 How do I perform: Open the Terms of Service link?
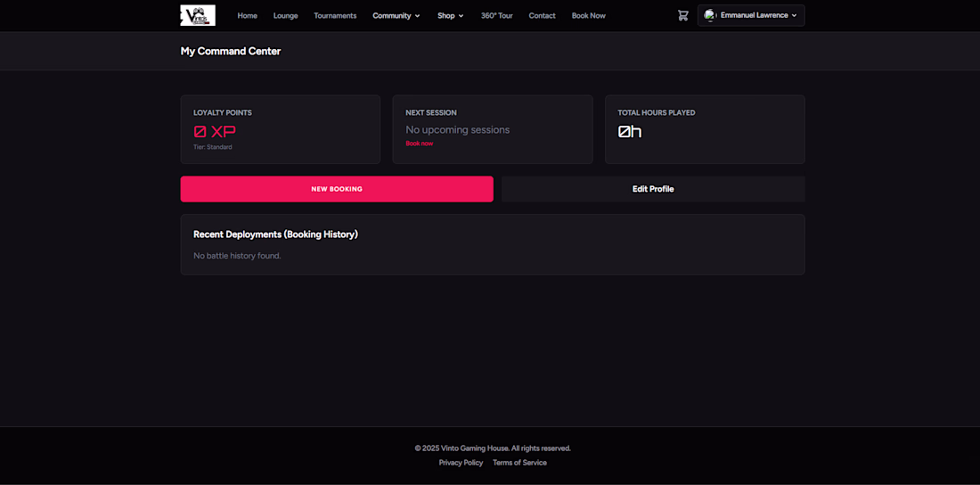click(x=519, y=463)
